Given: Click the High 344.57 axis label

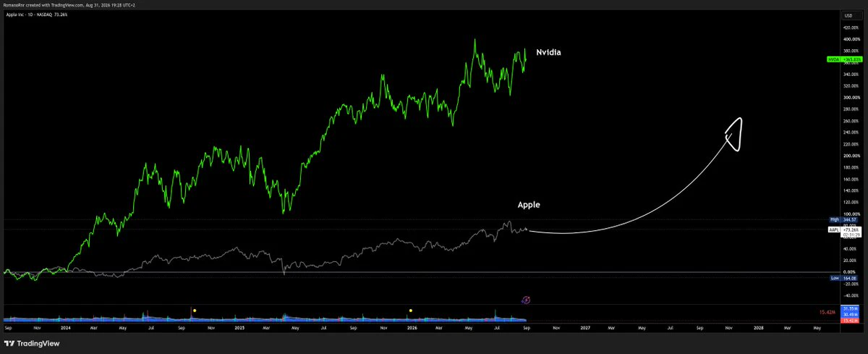Looking at the screenshot, I should tap(844, 219).
